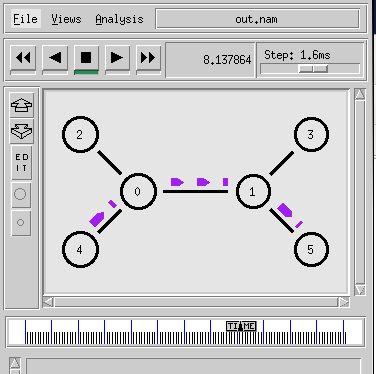
Task: Open the Views menu
Action: (66, 19)
